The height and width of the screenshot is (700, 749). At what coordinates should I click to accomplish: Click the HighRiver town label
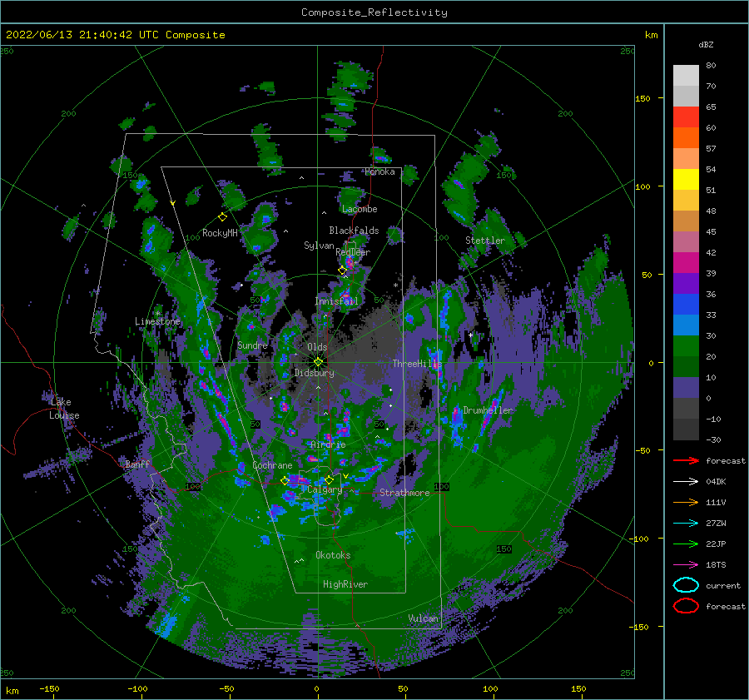[x=345, y=584]
